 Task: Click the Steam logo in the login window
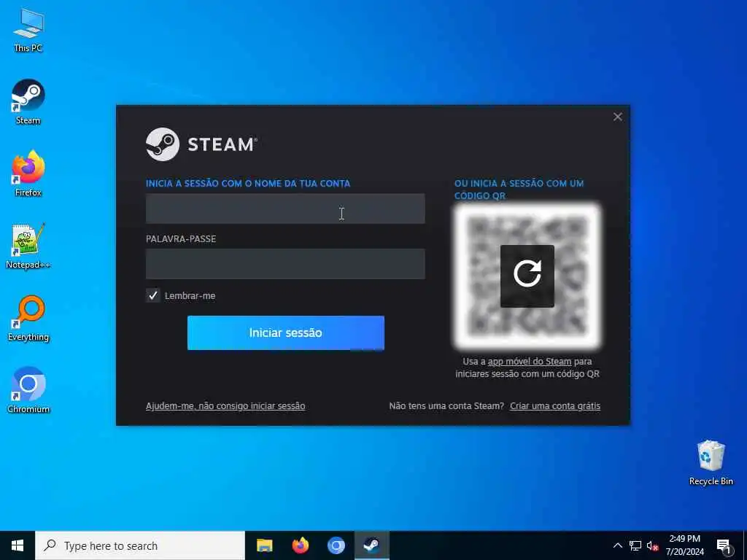(x=201, y=144)
